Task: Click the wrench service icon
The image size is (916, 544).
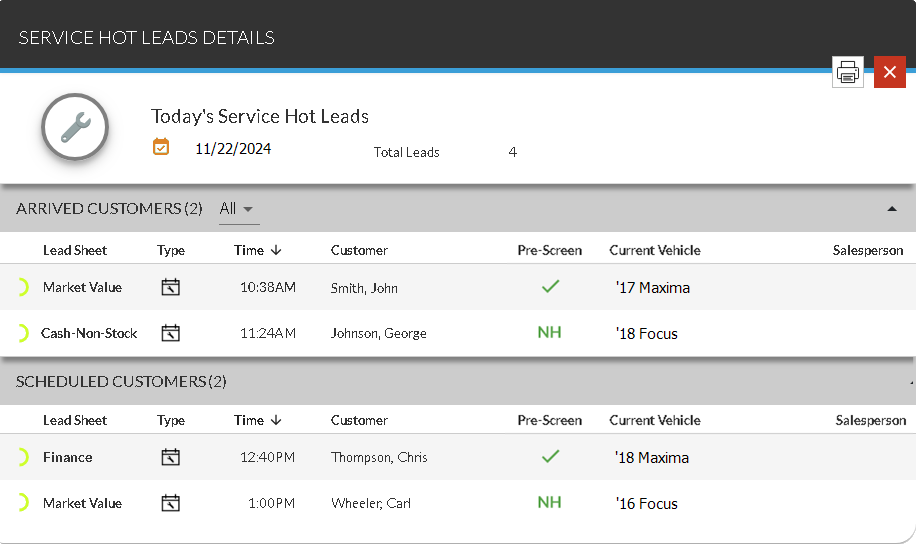Action: (75, 127)
